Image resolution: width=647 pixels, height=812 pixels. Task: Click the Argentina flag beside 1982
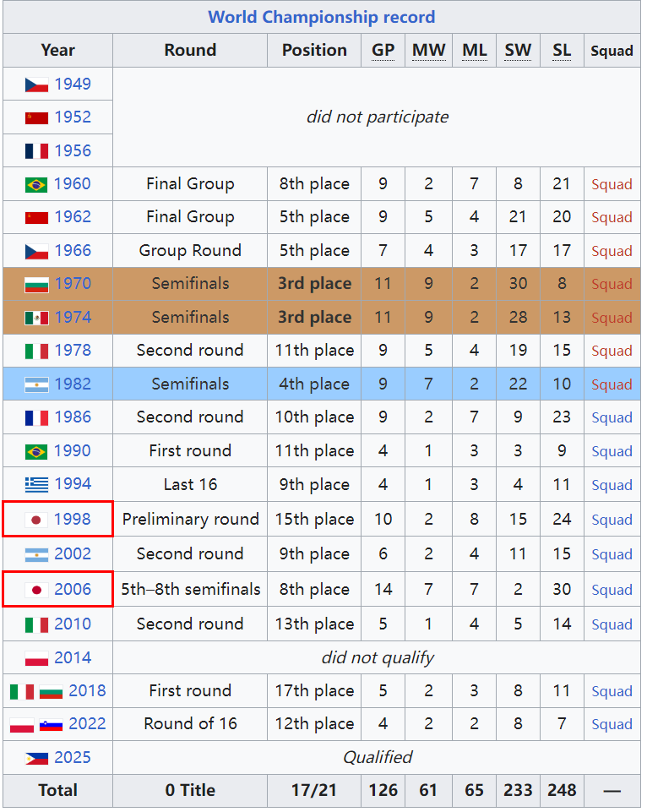(36, 384)
